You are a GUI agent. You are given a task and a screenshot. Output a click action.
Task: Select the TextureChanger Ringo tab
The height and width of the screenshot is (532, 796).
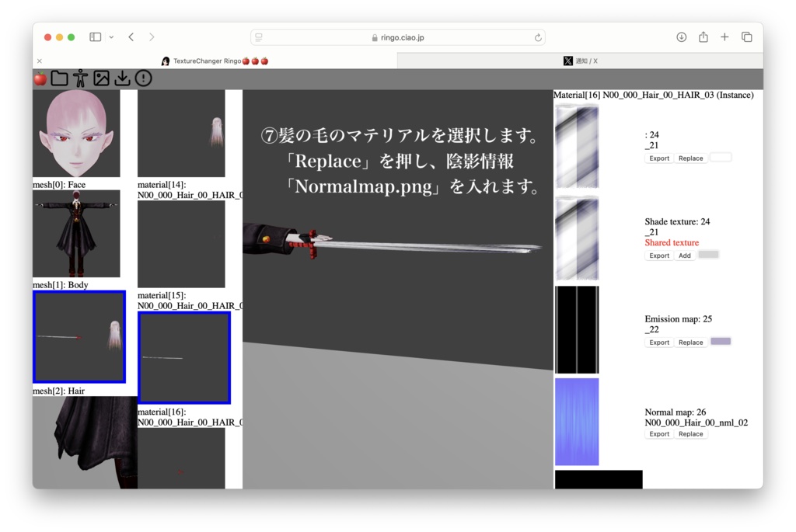click(x=214, y=61)
